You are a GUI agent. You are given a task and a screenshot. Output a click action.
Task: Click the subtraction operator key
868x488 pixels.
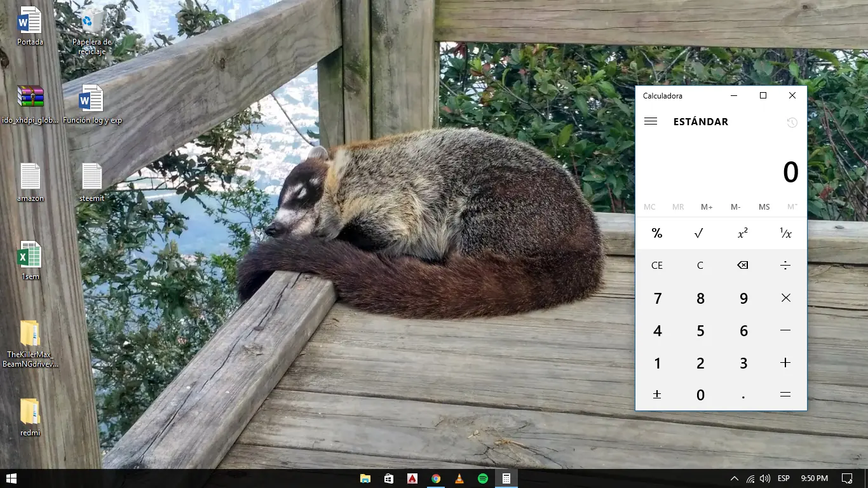tap(785, 330)
